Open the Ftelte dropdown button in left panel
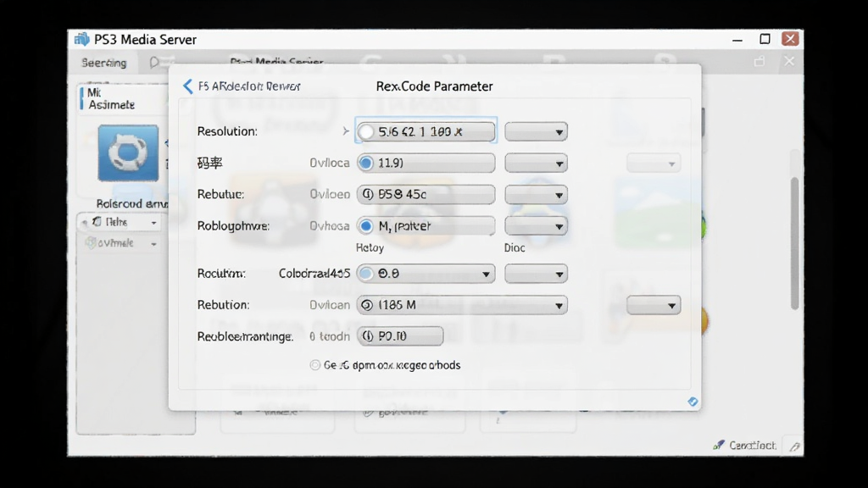 click(x=120, y=223)
